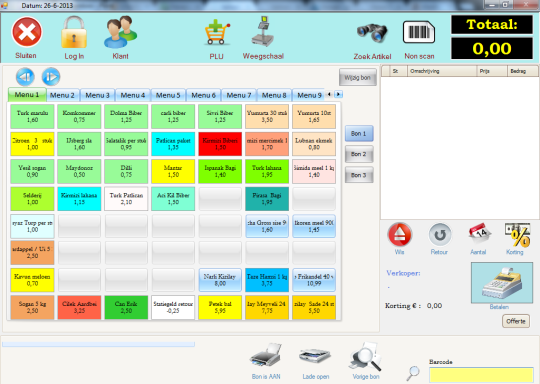540x384 pixels.
Task: Add Sogan 5 kg 2,50 product
Action: (x=32, y=308)
